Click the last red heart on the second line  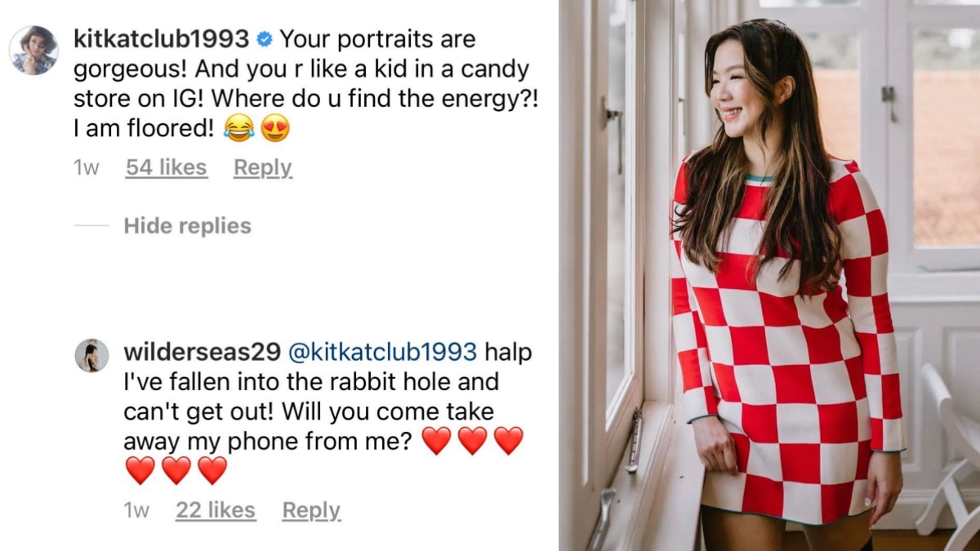coord(212,470)
